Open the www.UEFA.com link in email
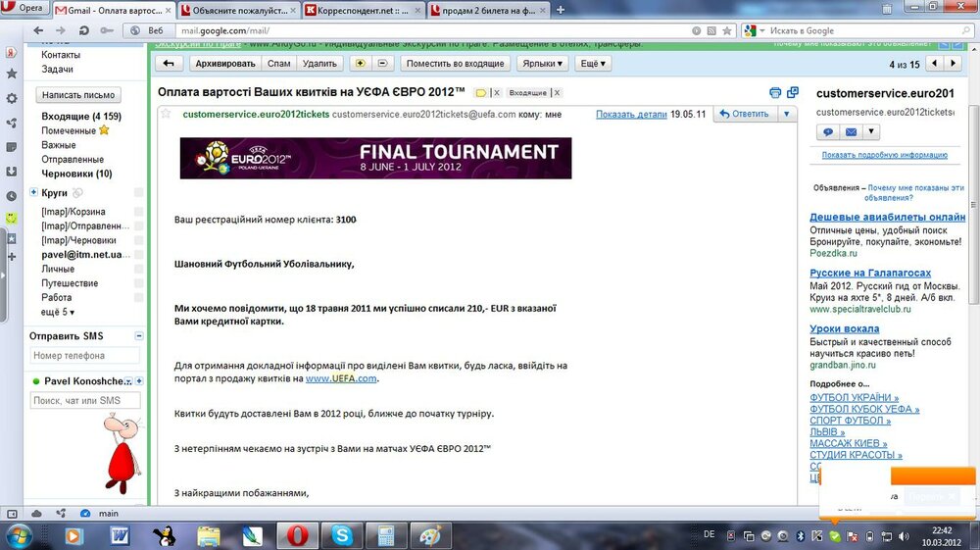 (x=341, y=378)
